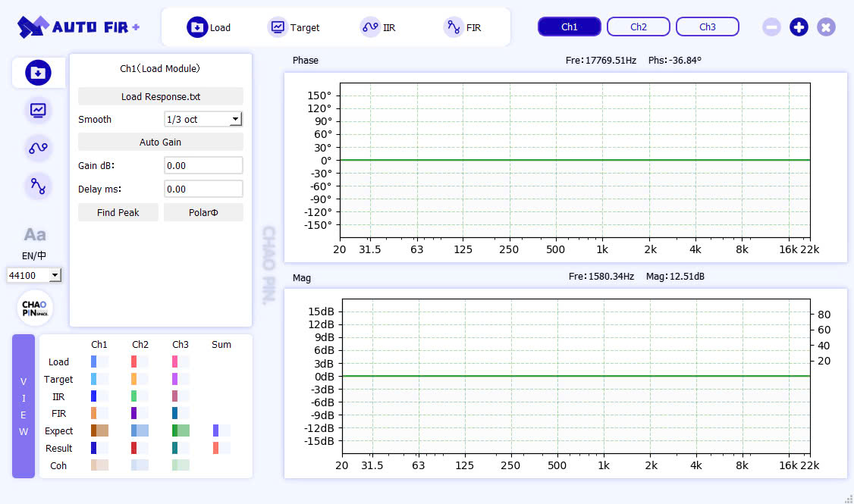
Task: Open the FIR tab in top bar
Action: coord(463,27)
